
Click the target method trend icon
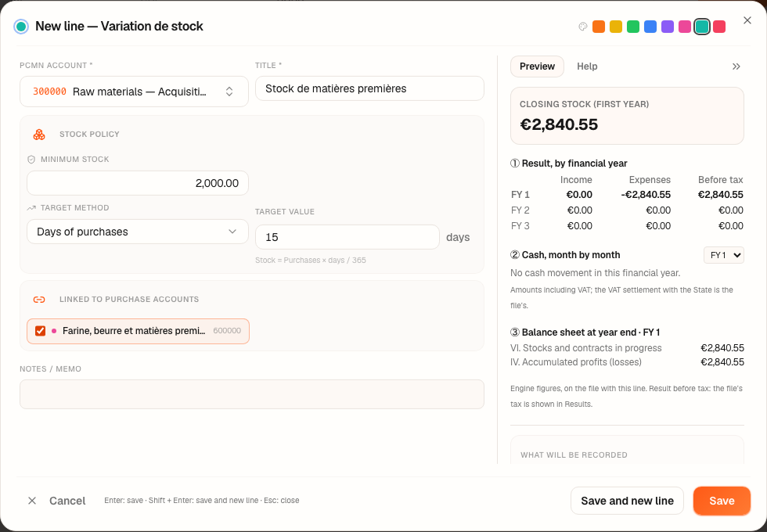[x=31, y=208]
